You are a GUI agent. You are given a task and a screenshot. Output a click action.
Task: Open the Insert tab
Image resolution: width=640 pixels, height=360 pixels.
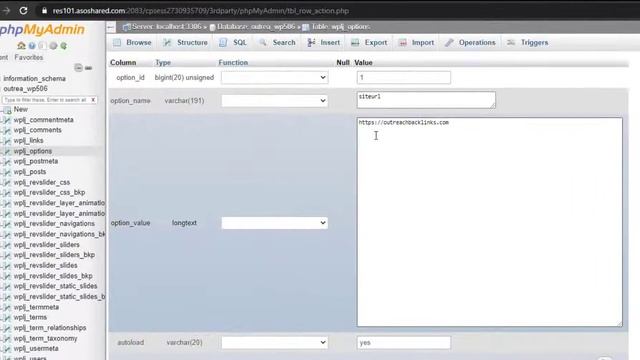[x=324, y=42]
